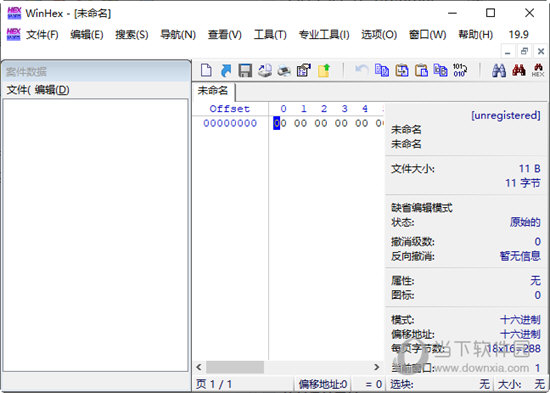Paste clipboard icon with blue page

(x=421, y=70)
